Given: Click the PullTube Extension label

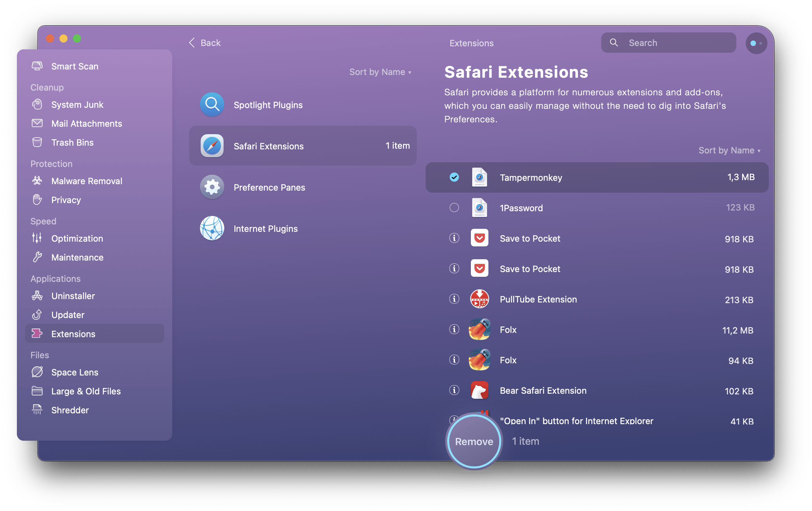Looking at the screenshot, I should pos(538,299).
